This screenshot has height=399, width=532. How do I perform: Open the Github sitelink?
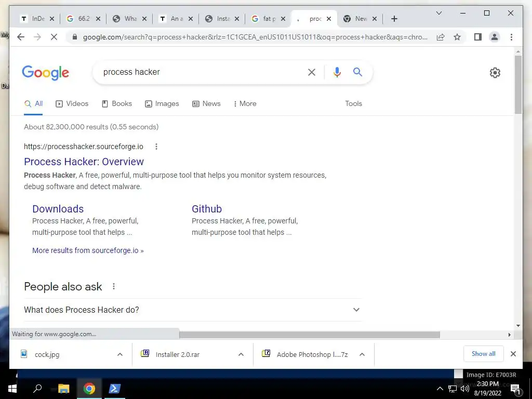[x=207, y=209]
